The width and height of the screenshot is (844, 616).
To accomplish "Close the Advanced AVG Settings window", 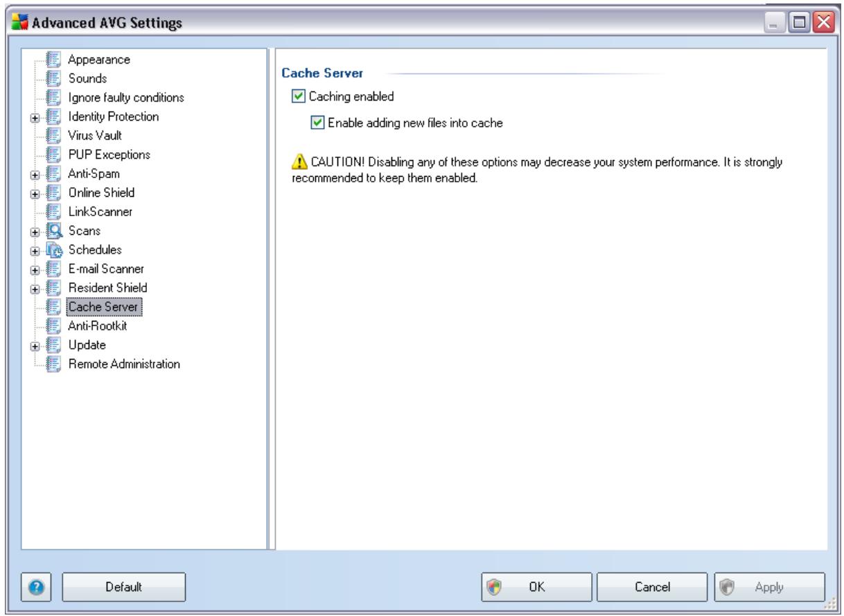I will 823,23.
